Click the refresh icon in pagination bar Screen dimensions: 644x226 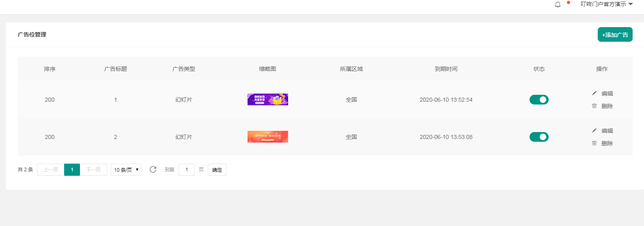pos(153,169)
